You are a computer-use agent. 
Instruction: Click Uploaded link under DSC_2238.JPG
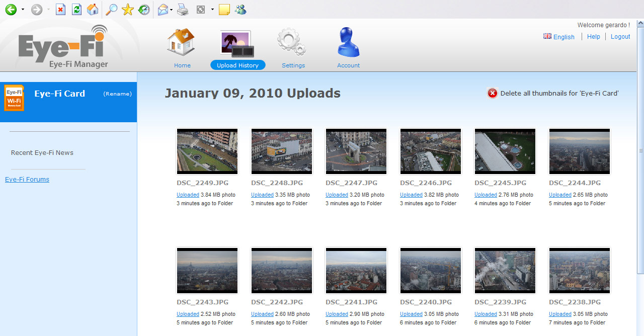(560, 314)
